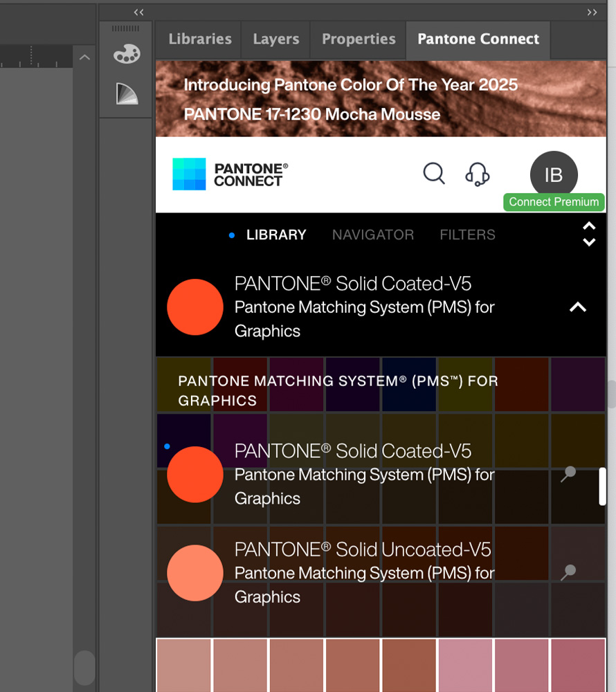Click the Solid Uncoated-V5 salmon circle swatch

195,573
